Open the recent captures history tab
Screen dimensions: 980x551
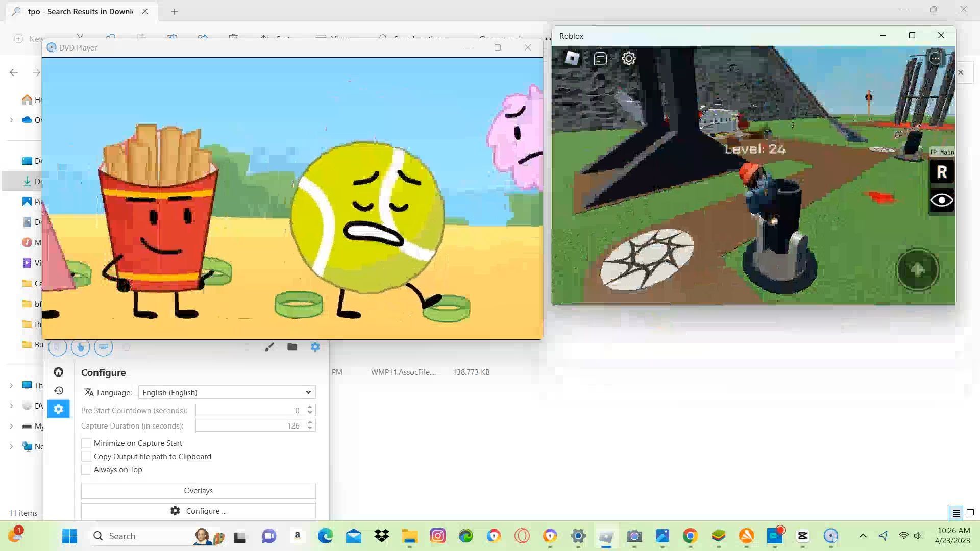click(x=59, y=390)
